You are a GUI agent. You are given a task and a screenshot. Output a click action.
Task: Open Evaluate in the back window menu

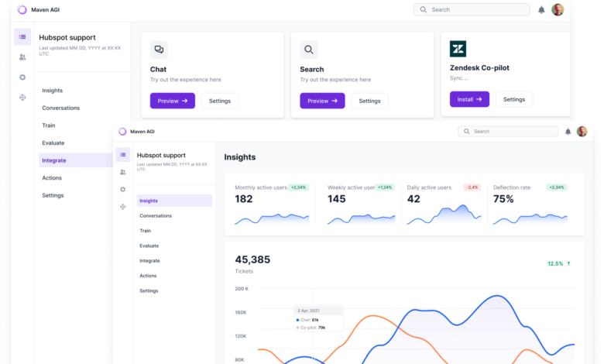click(x=53, y=143)
